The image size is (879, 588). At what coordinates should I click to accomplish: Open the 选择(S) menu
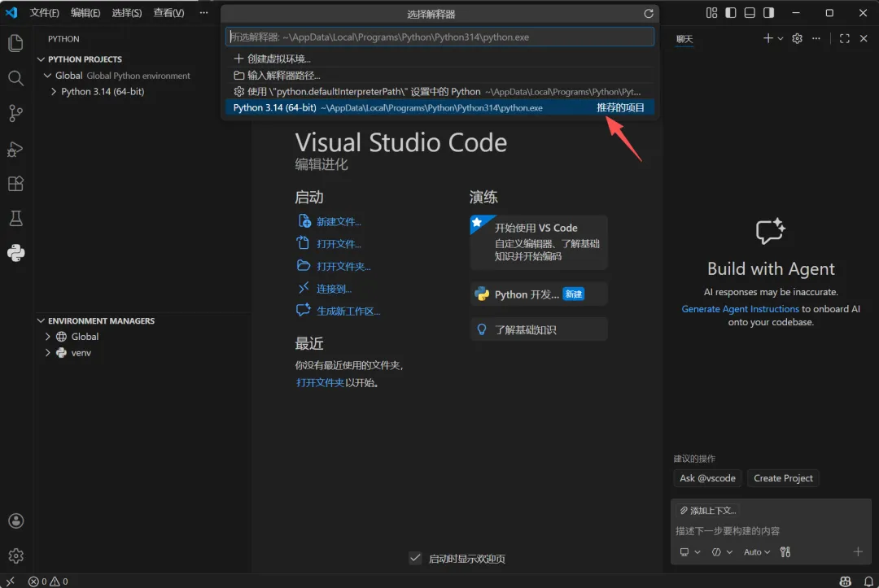click(127, 12)
